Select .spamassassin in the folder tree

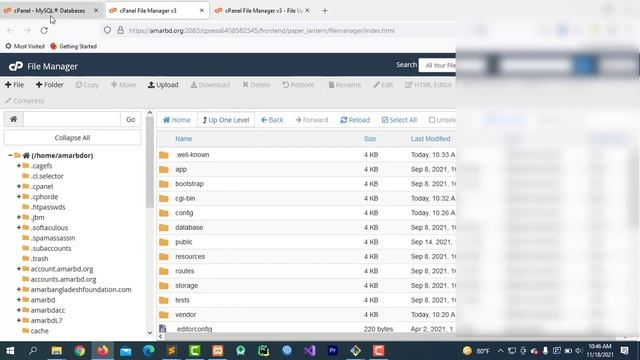[53, 238]
